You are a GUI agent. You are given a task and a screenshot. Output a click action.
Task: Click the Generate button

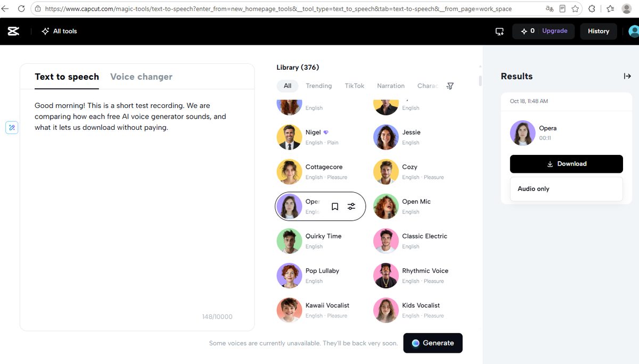pyautogui.click(x=433, y=343)
